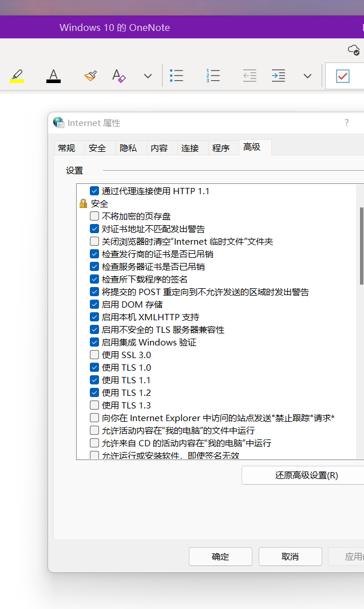Disable 启用 DOM 存储

[x=94, y=305]
